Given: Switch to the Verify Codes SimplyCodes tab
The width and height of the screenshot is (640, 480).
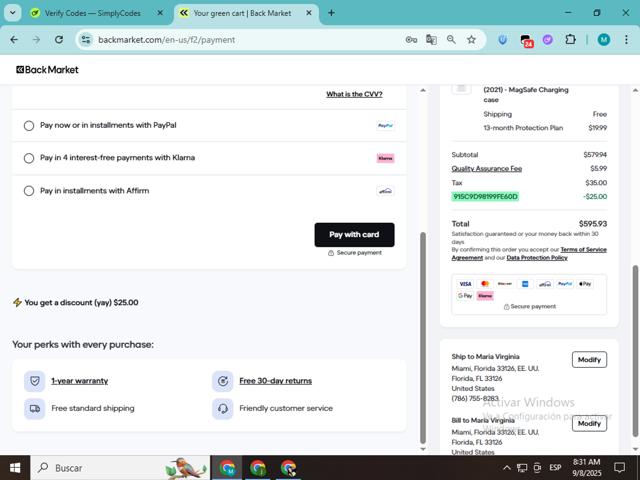Looking at the screenshot, I should [92, 13].
